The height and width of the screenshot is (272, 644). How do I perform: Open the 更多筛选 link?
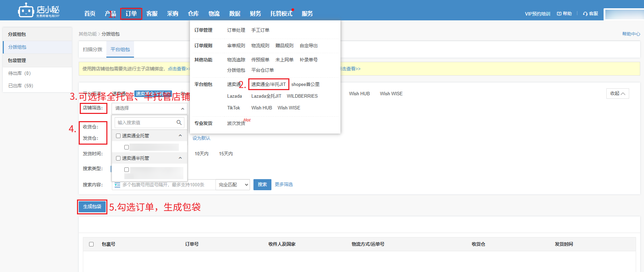coord(284,185)
